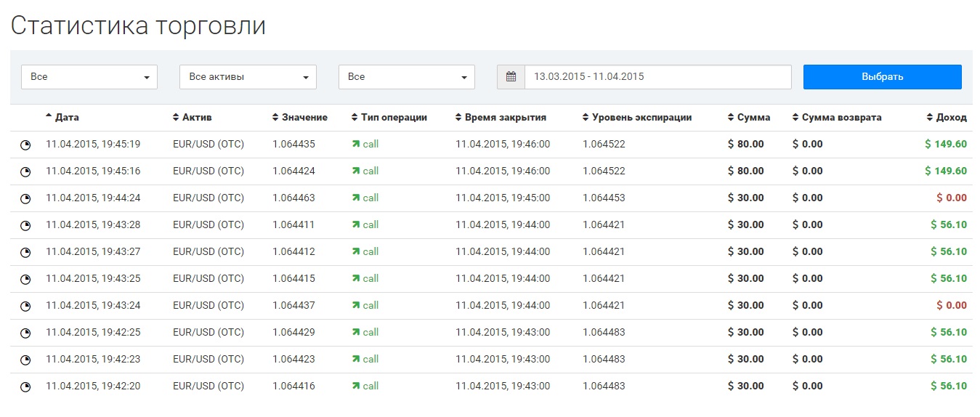Click call arrow icon in 19:42:23 row
The image size is (980, 417).
click(356, 360)
